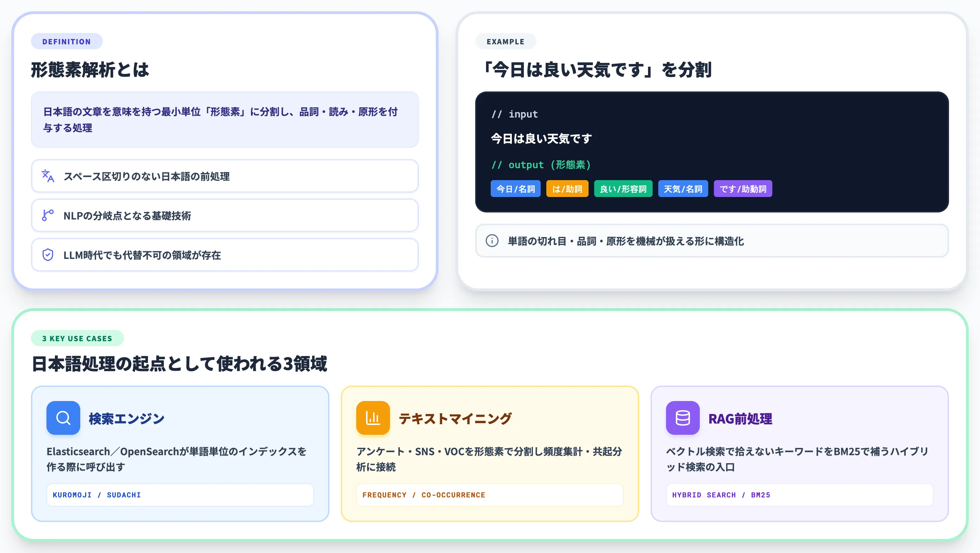Click the RAG前処理 card title
Viewport: 980px width, 553px height.
tap(740, 419)
